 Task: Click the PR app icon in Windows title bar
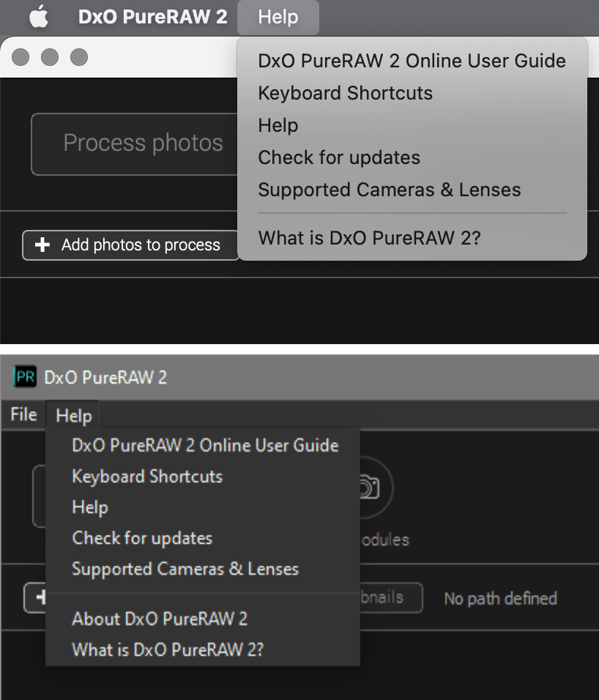tap(25, 377)
